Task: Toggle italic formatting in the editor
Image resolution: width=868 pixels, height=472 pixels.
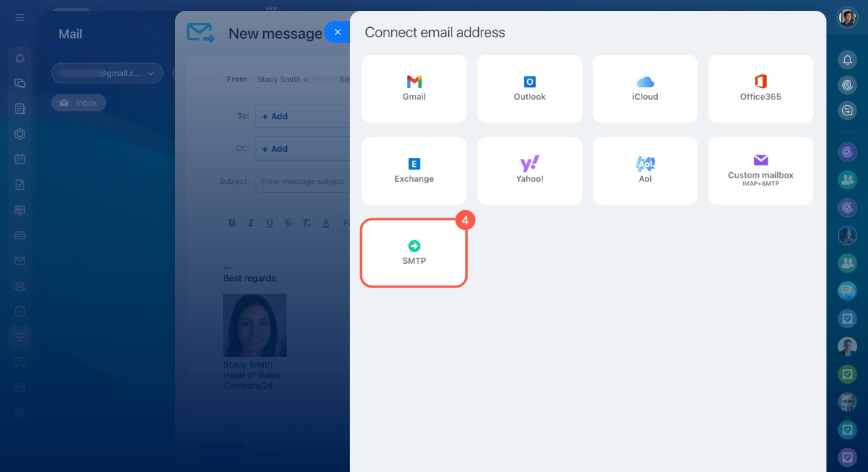Action: (250, 223)
